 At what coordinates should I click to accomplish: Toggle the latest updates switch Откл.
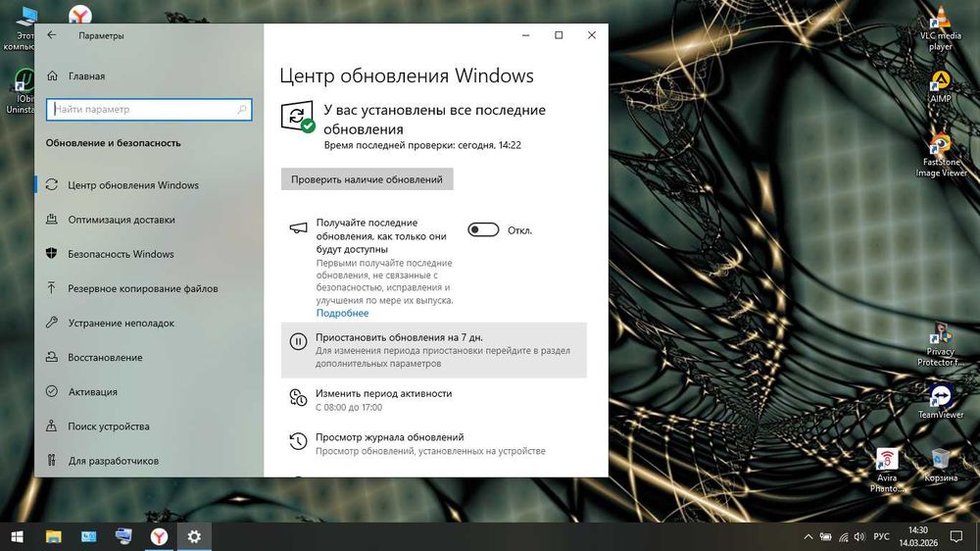483,230
